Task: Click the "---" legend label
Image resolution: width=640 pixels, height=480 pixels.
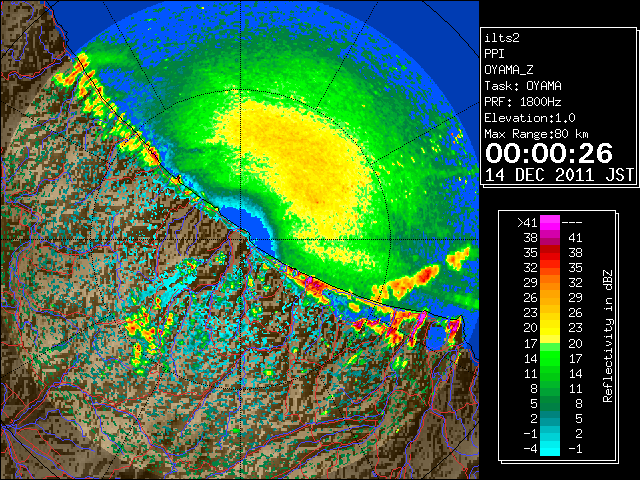Action: point(572,223)
